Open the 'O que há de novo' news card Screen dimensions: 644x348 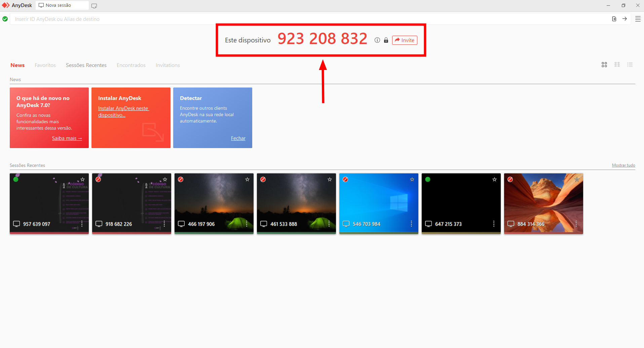pyautogui.click(x=49, y=118)
